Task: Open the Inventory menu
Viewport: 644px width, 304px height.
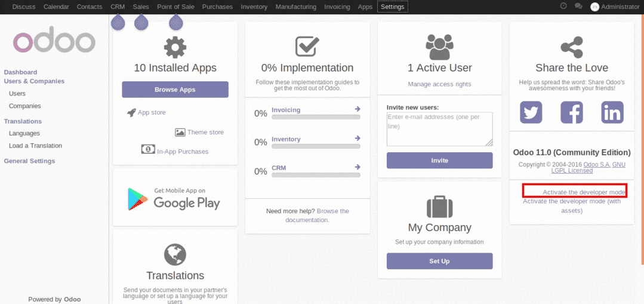Action: pyautogui.click(x=254, y=7)
